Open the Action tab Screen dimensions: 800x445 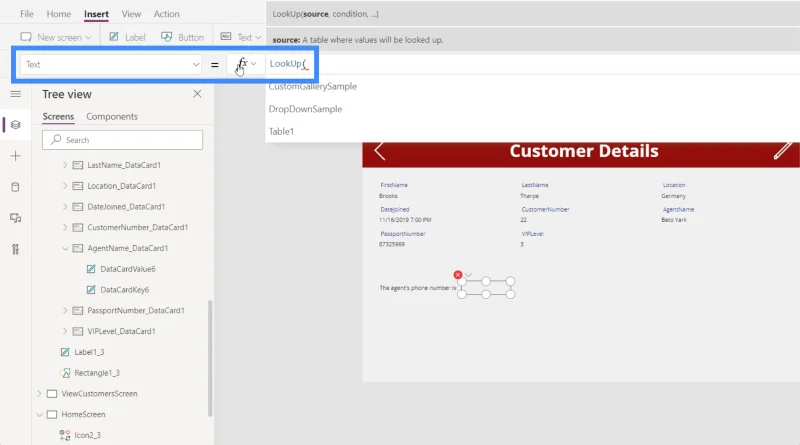pos(166,14)
